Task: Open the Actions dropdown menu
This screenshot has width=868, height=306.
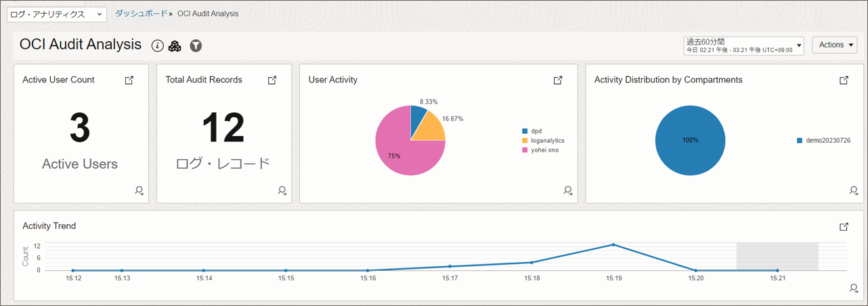Action: pyautogui.click(x=835, y=45)
